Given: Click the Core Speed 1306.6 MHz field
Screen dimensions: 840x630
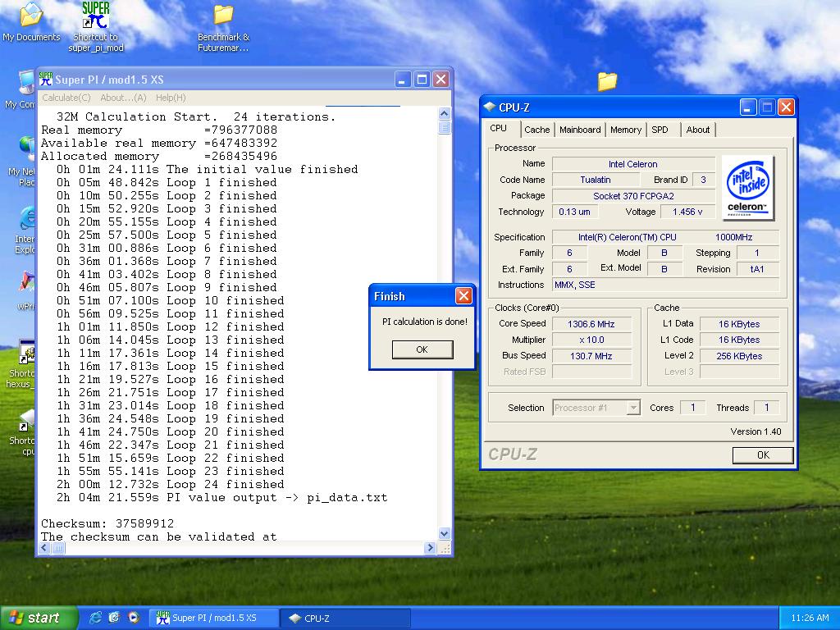Looking at the screenshot, I should pyautogui.click(x=591, y=323).
